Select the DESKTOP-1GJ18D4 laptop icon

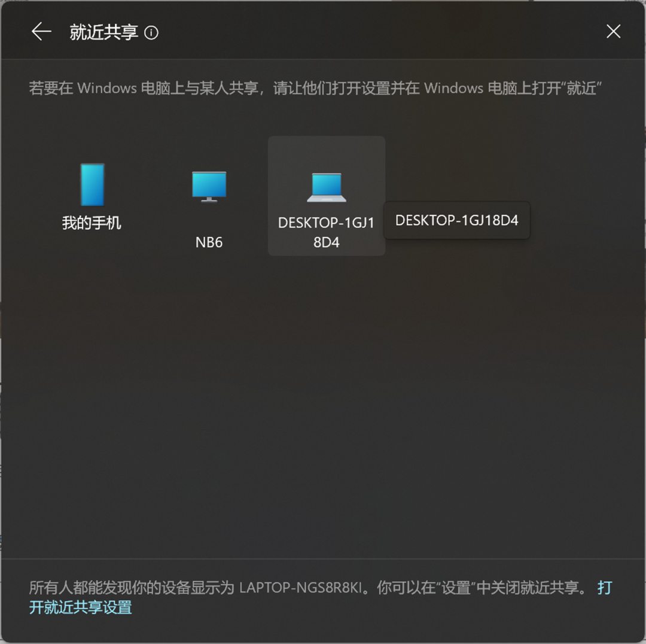(327, 187)
